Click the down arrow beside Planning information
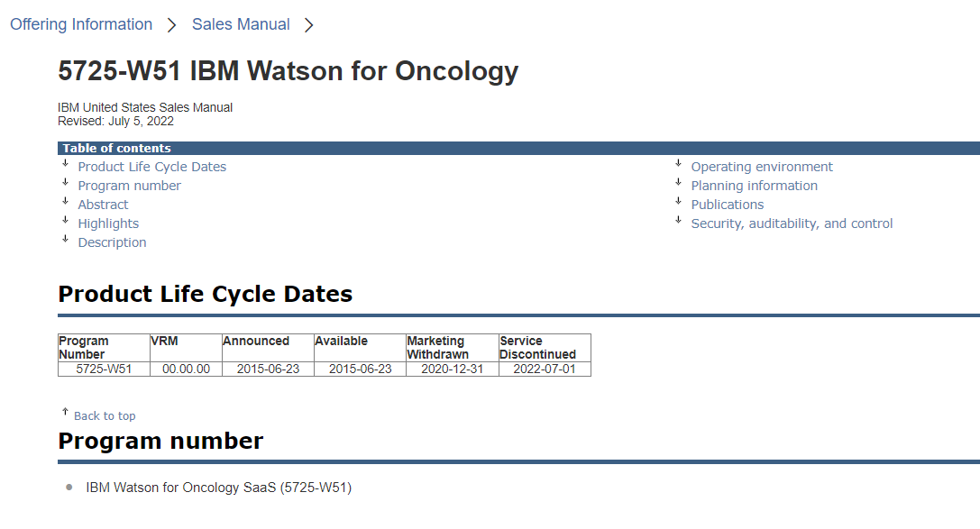The height and width of the screenshot is (529, 980). point(678,182)
